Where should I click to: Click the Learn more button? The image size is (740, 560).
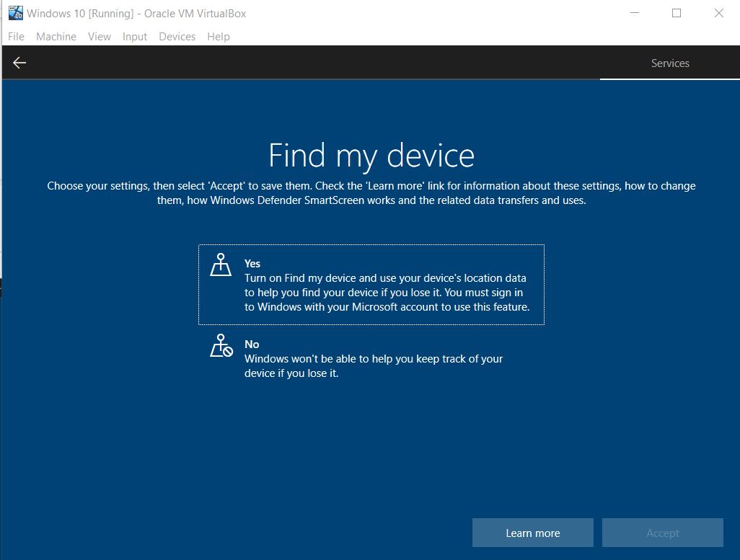tap(533, 533)
